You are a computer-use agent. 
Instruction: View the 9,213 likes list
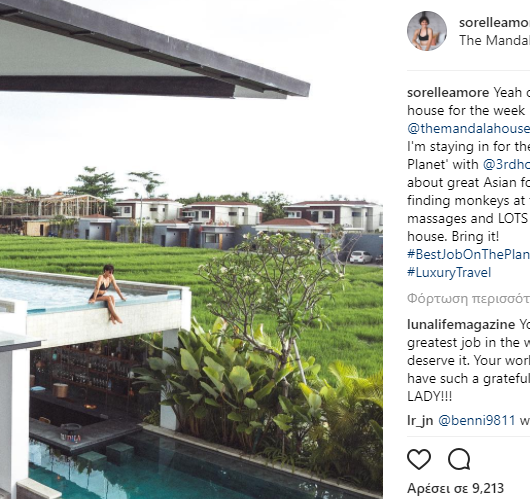point(455,488)
